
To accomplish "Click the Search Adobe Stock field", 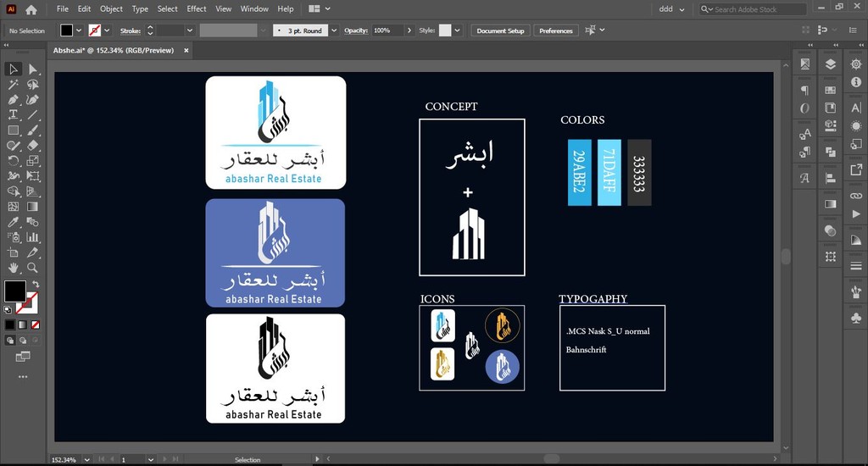I will (x=752, y=9).
